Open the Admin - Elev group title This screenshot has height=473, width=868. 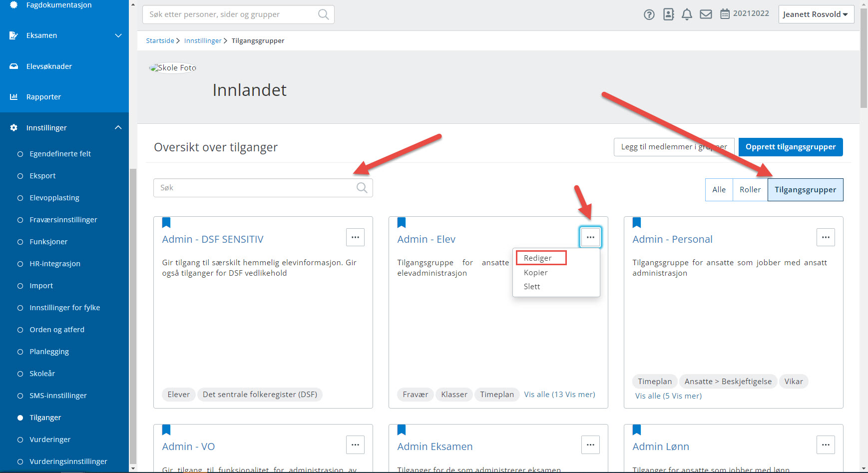(x=427, y=239)
